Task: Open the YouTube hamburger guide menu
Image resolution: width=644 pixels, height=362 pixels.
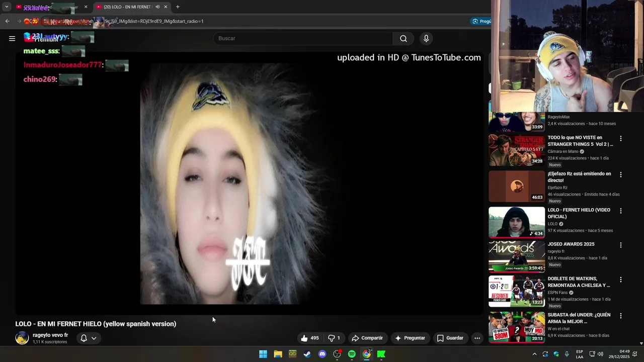Action: click(x=12, y=38)
